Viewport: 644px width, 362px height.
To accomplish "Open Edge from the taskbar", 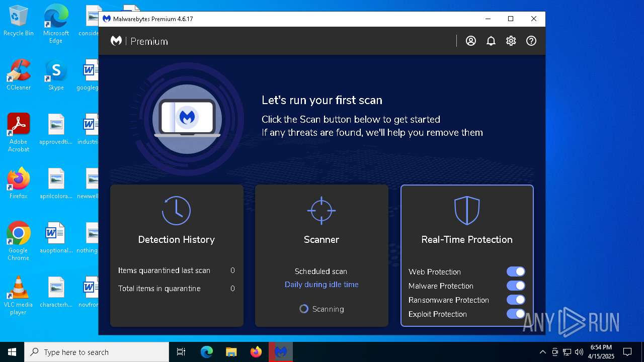I will pos(207,352).
